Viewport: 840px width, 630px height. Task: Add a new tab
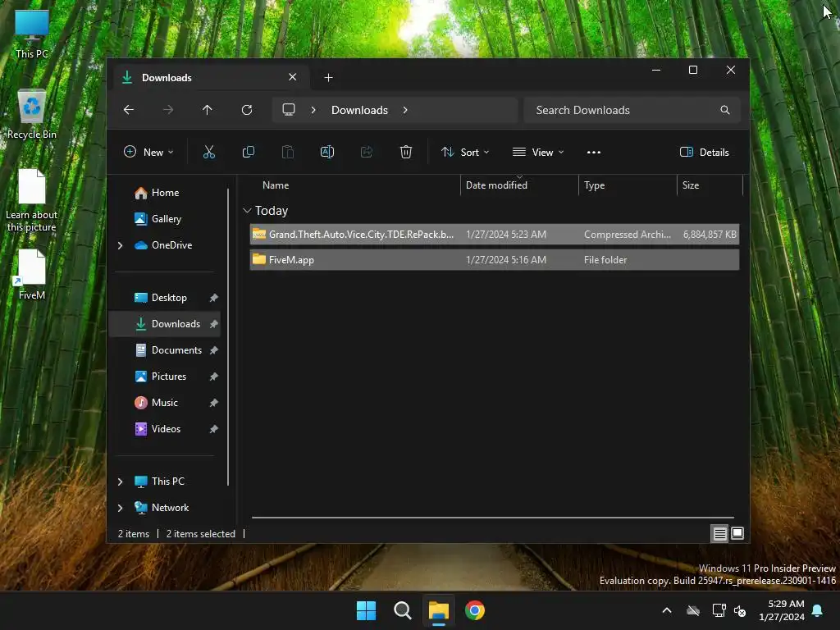tap(328, 78)
